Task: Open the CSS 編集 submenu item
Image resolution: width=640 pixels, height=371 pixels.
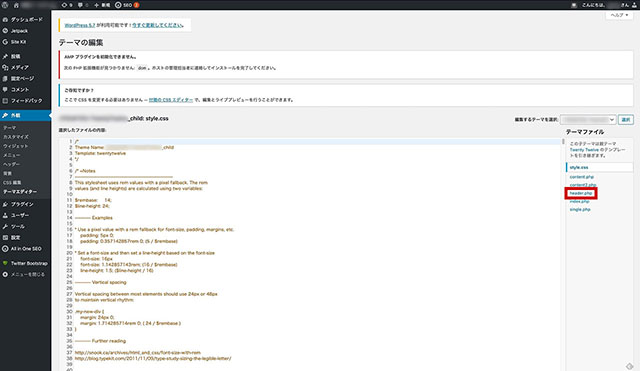Action: [12, 182]
